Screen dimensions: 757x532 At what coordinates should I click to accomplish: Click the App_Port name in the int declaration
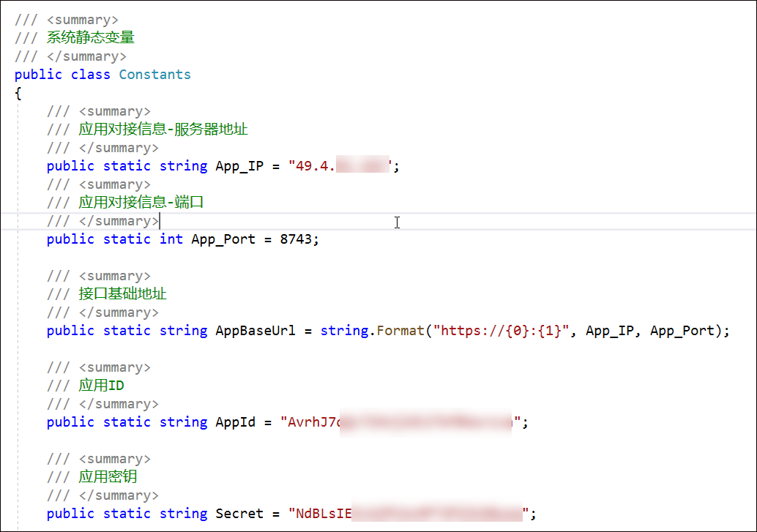[x=223, y=239]
